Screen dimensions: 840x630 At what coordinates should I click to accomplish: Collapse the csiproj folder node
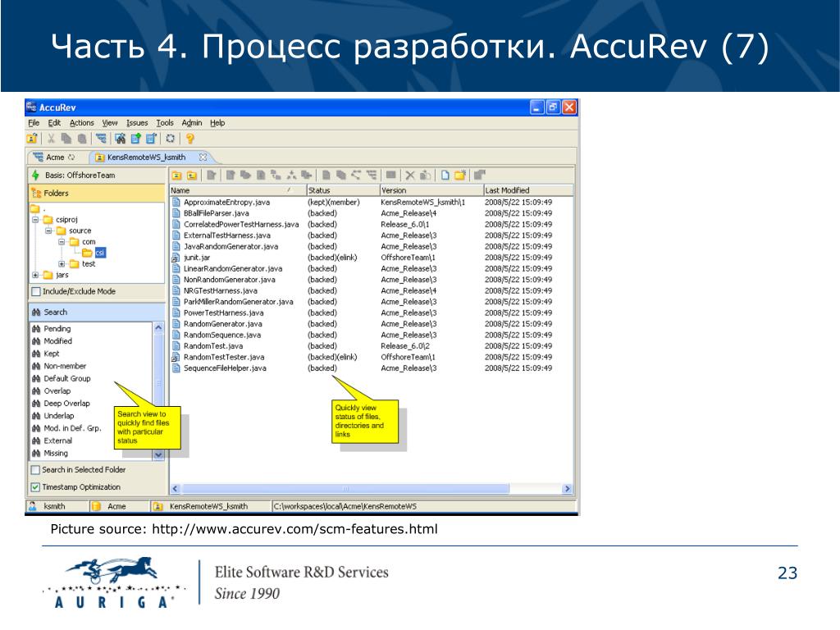(x=35, y=220)
